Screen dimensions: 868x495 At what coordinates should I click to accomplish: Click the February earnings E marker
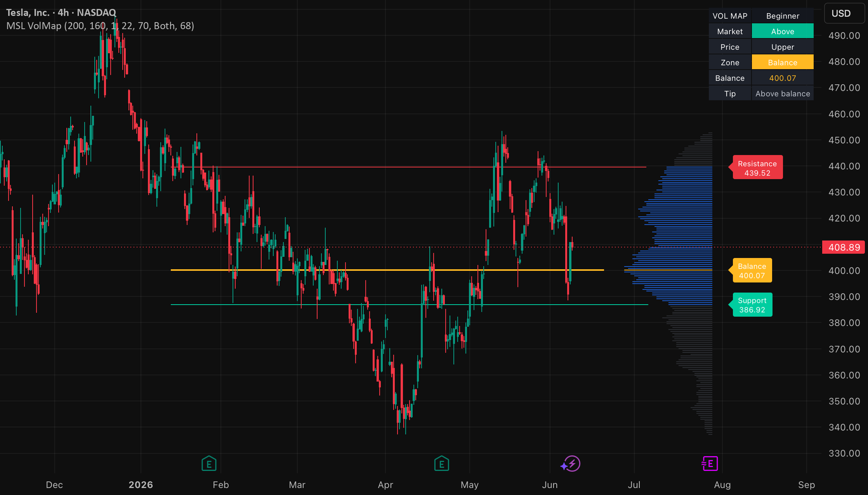coord(209,464)
